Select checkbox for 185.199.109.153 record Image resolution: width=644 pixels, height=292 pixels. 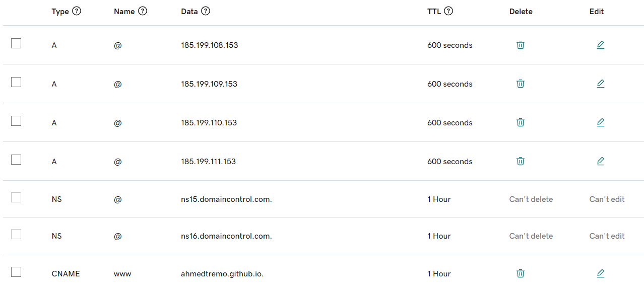[x=16, y=82]
